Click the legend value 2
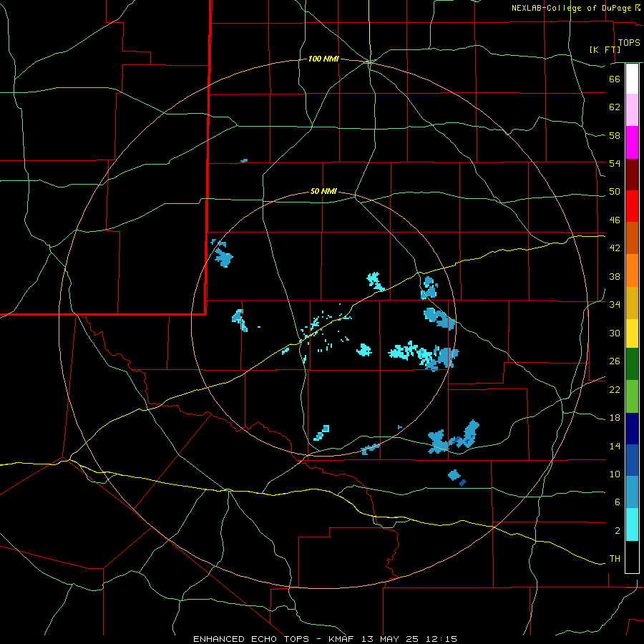Viewport: 644px width, 644px height. pos(618,531)
